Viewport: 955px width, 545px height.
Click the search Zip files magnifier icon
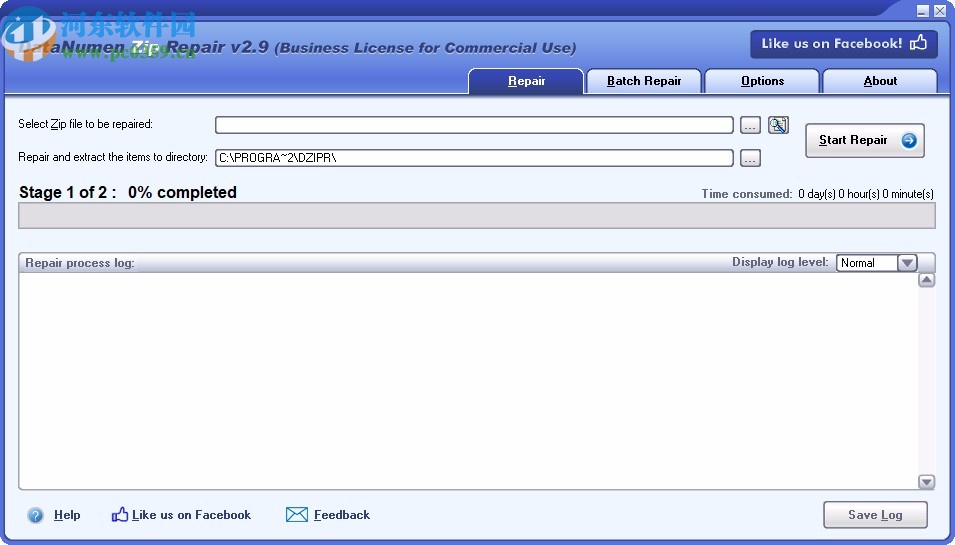(778, 125)
